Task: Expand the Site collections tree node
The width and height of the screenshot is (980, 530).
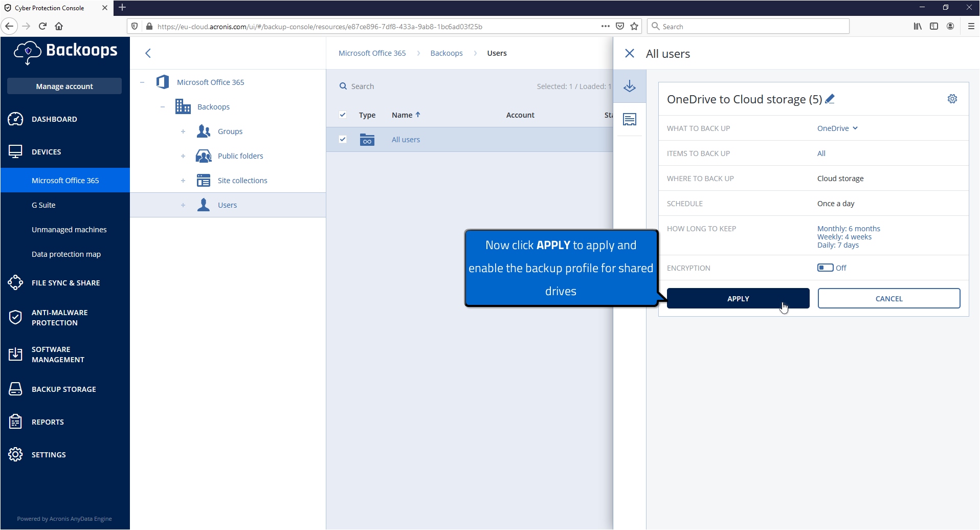Action: 183,181
